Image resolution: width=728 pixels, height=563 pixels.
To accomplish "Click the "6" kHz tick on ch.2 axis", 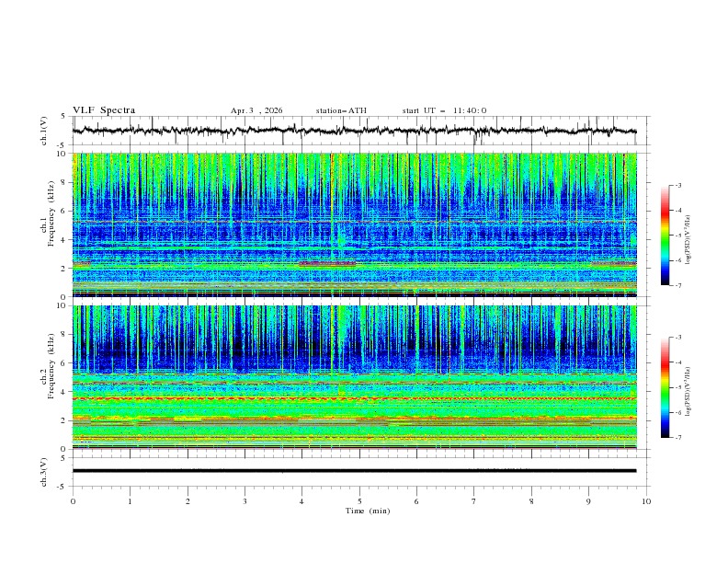I will coord(64,363).
